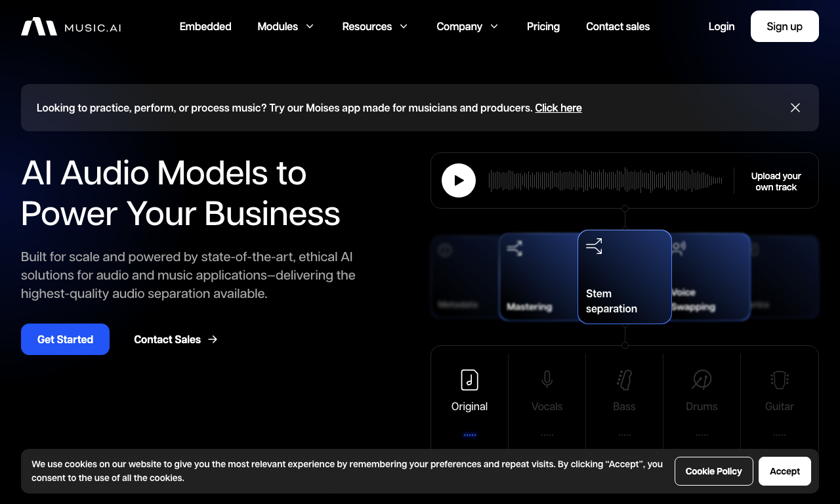Open the Embedded nav item
The height and width of the screenshot is (504, 840).
tap(205, 26)
